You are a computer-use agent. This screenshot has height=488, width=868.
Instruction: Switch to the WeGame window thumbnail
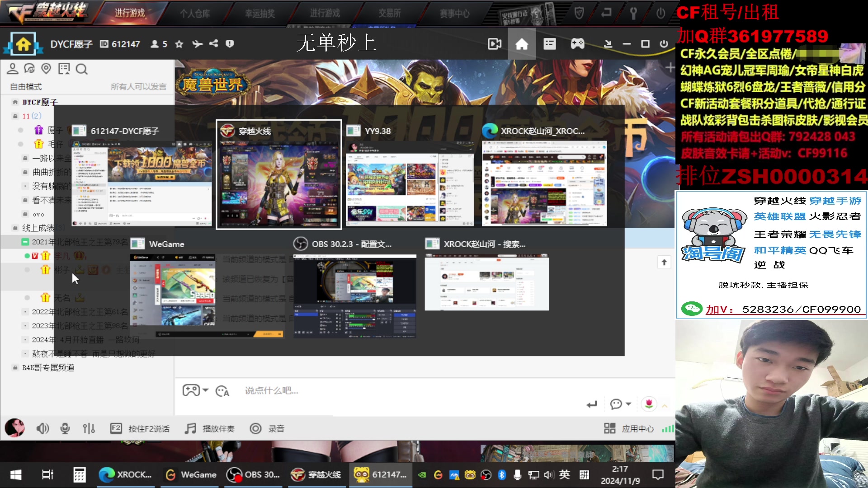[207, 287]
